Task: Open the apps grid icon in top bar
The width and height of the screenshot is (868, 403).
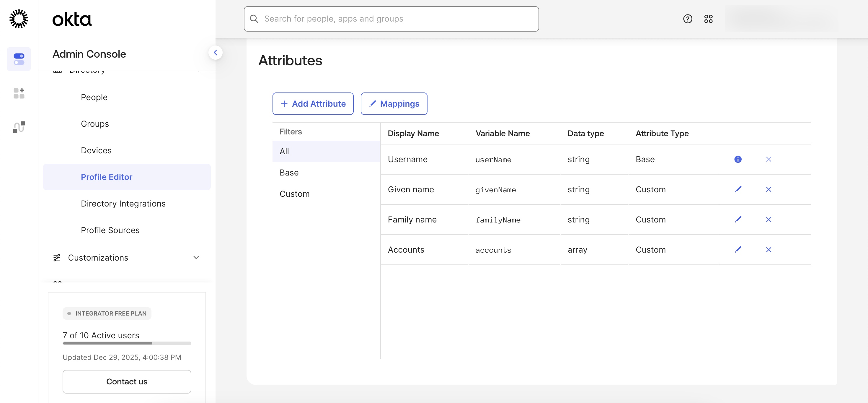Action: point(708,19)
